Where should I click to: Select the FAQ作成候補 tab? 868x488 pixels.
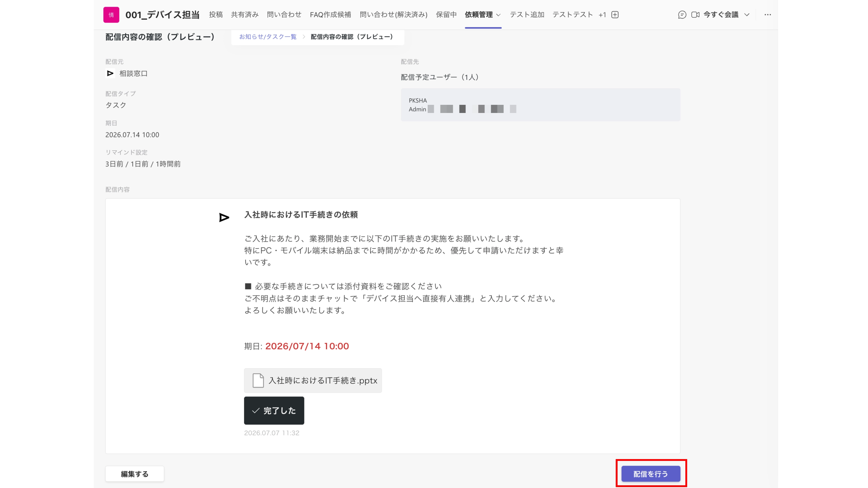click(330, 15)
